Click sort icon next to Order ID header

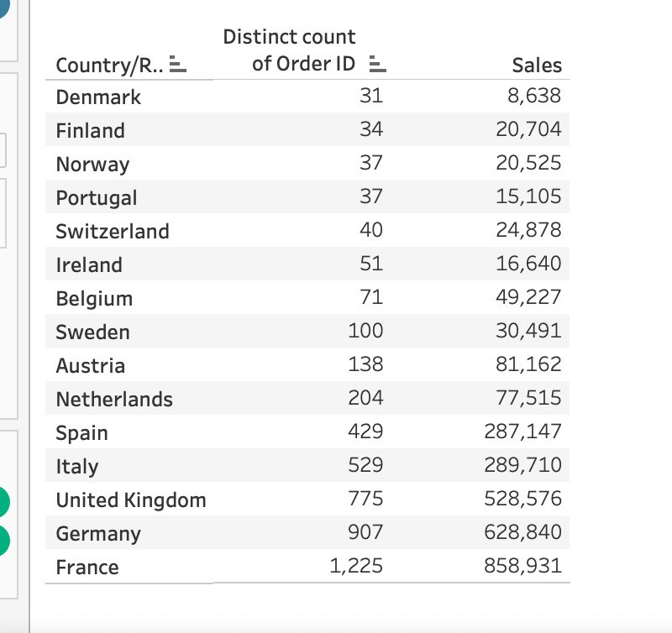(x=377, y=64)
